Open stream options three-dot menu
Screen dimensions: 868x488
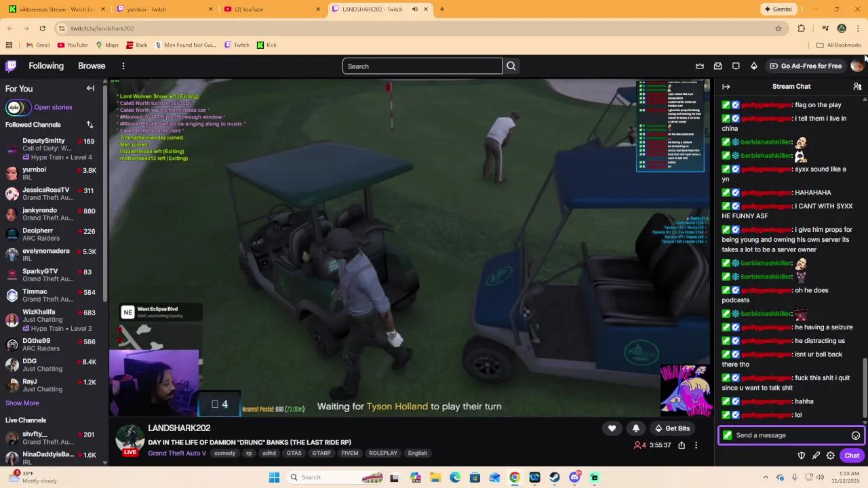[696, 445]
